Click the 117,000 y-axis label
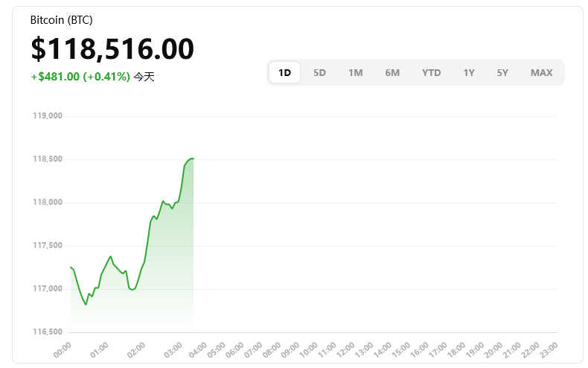This screenshot has width=588, height=368. point(48,289)
